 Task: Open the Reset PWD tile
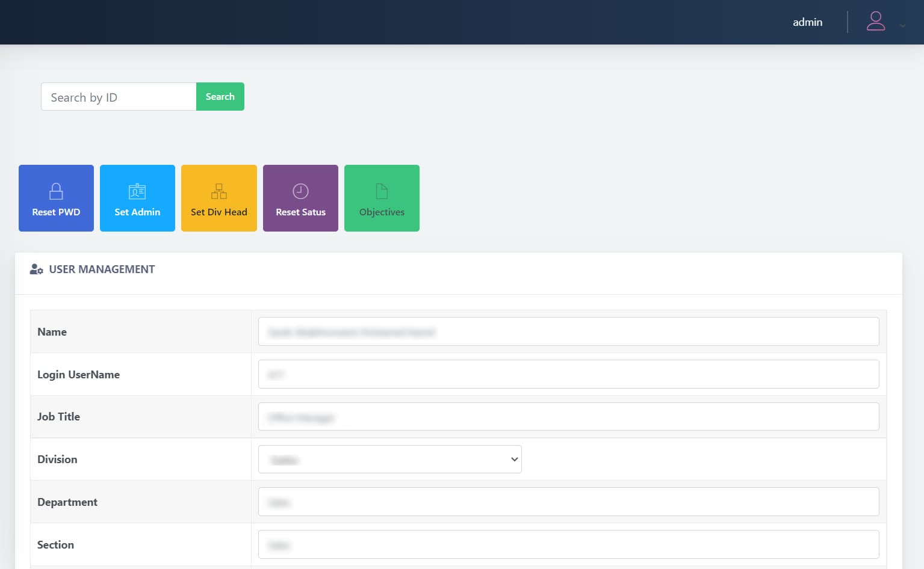tap(56, 198)
